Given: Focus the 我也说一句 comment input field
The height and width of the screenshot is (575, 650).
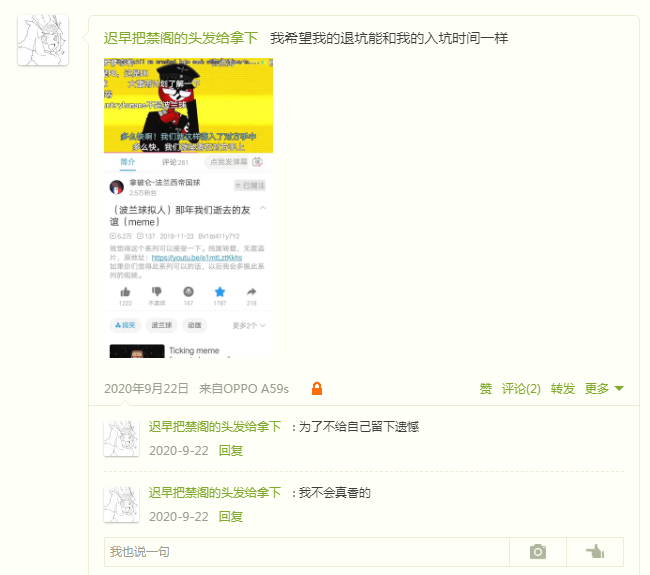Looking at the screenshot, I should (306, 552).
